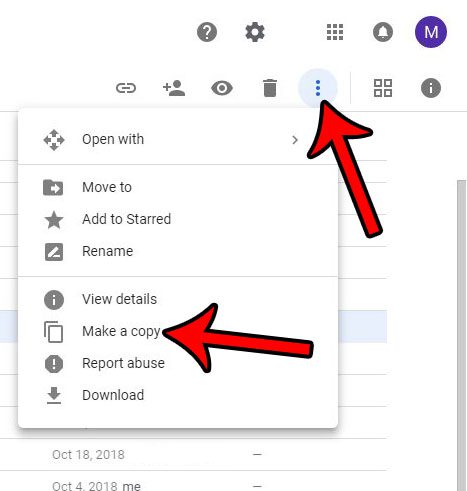Click the trash remove icon
The width and height of the screenshot is (467, 491).
point(270,88)
